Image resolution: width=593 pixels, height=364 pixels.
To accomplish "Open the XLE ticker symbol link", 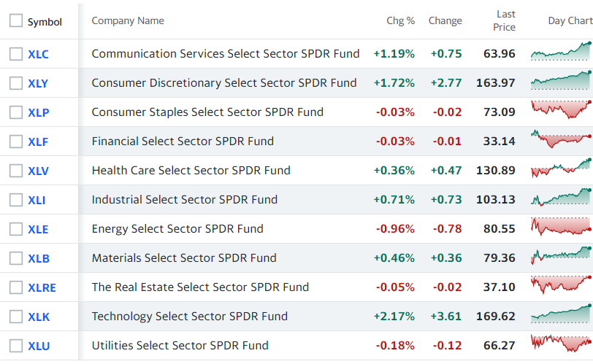I will click(x=38, y=229).
